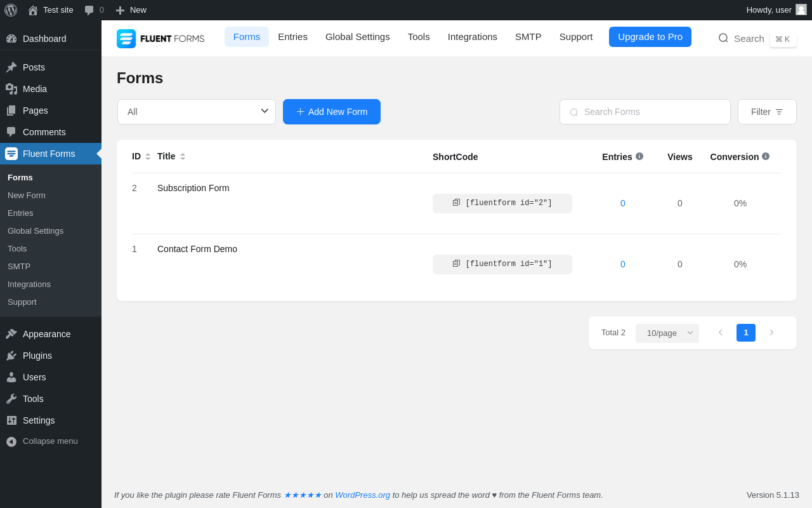Click the WordPress logo icon
812x508 pixels.
pos(11,10)
